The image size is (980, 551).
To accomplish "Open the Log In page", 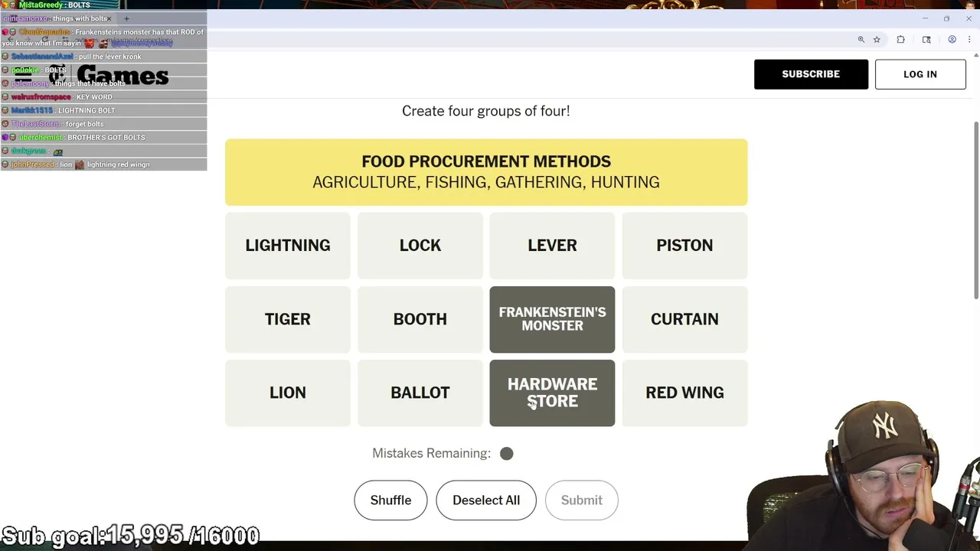I will 920,74.
